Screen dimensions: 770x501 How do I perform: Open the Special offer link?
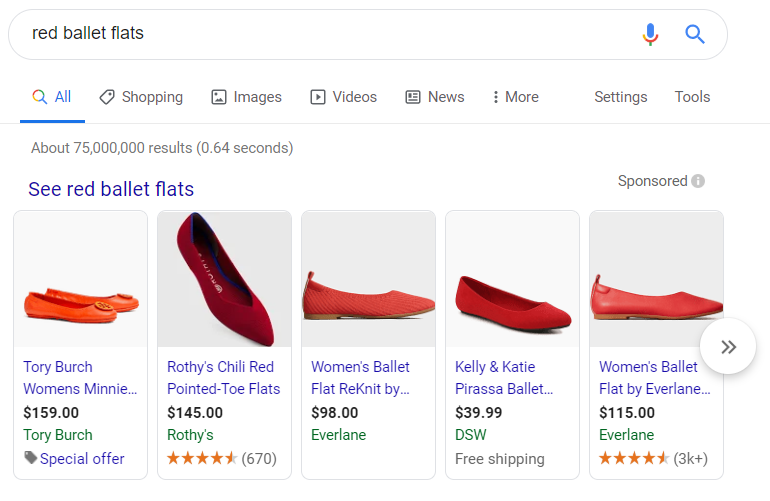pos(82,459)
